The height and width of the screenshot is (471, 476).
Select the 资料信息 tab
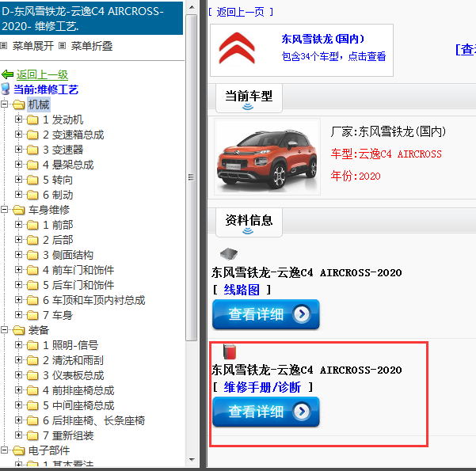[x=249, y=222]
